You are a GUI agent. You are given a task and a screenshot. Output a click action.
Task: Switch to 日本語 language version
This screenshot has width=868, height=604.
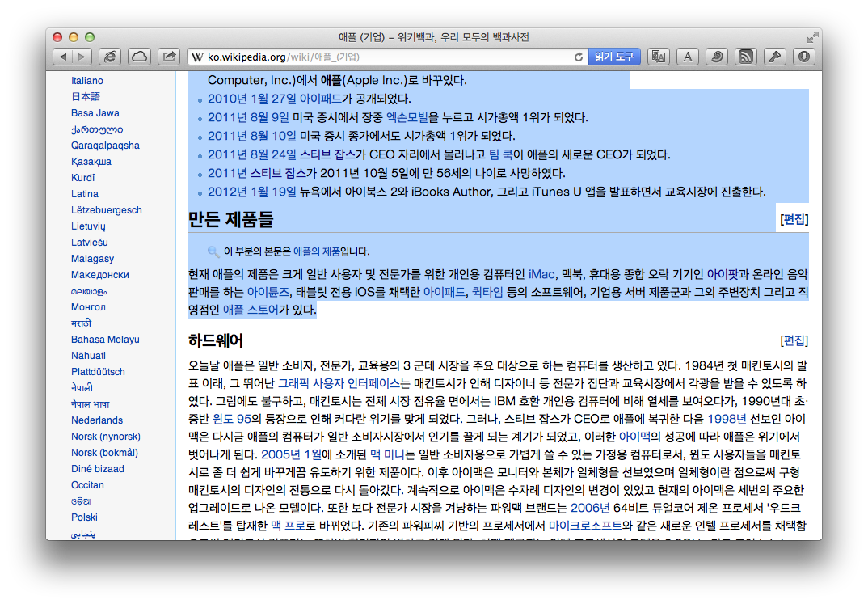coord(85,97)
